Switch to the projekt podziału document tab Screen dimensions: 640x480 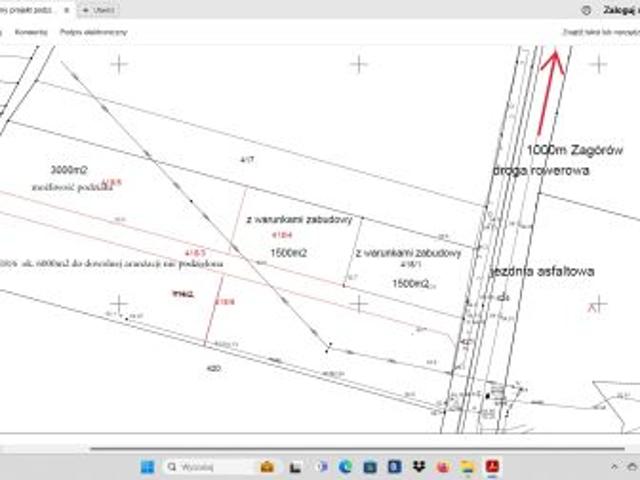click(30, 9)
